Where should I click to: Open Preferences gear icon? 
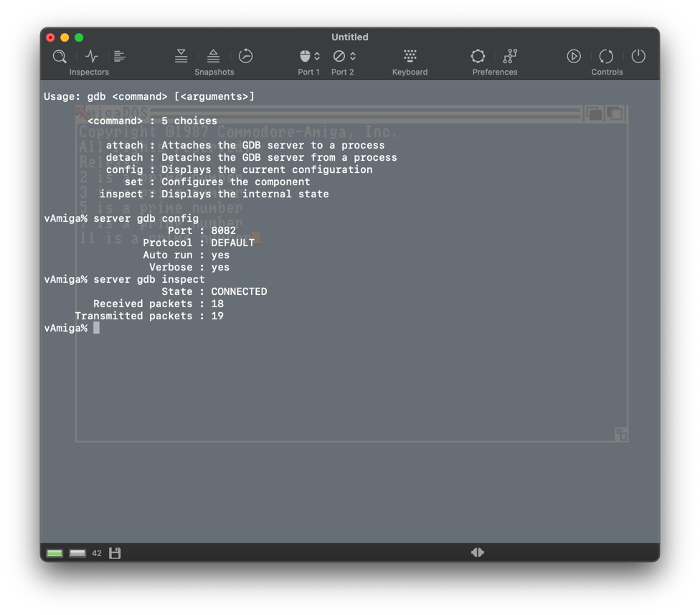(478, 56)
